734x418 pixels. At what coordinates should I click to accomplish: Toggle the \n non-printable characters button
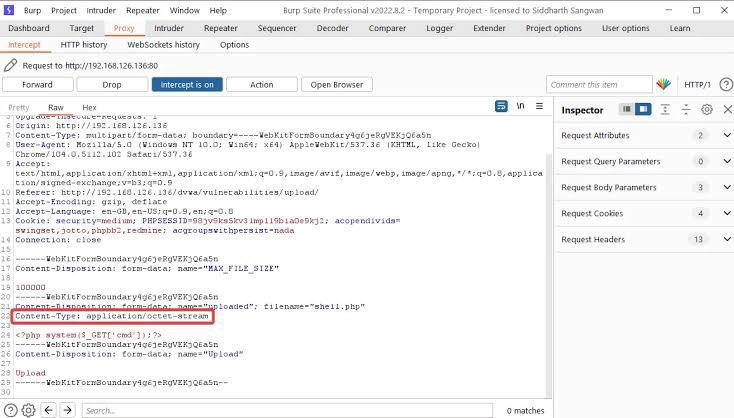[x=520, y=106]
